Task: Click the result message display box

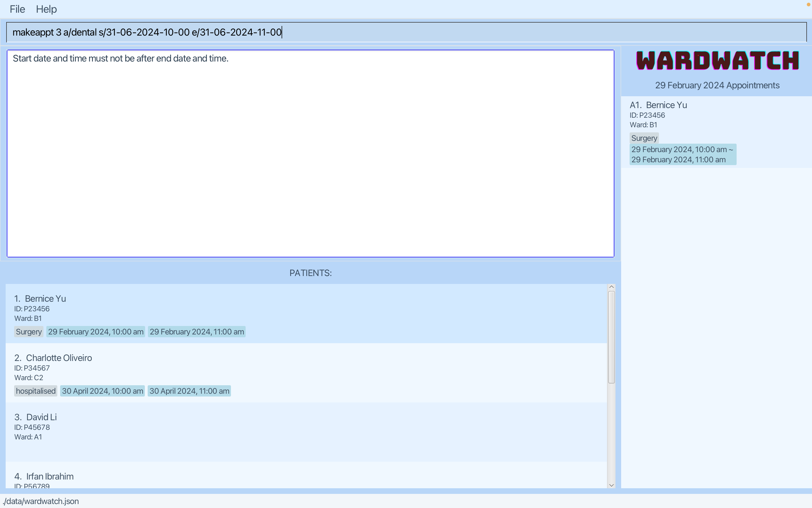Action: point(310,154)
